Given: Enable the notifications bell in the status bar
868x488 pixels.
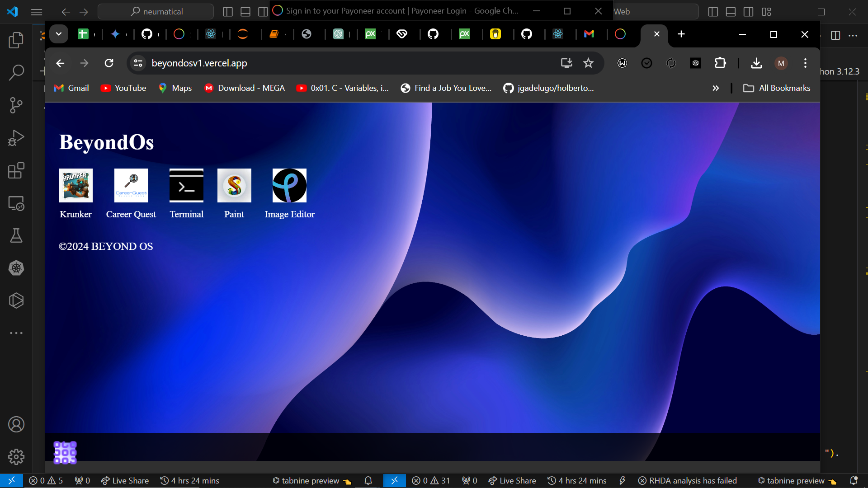Looking at the screenshot, I should click(368, 481).
